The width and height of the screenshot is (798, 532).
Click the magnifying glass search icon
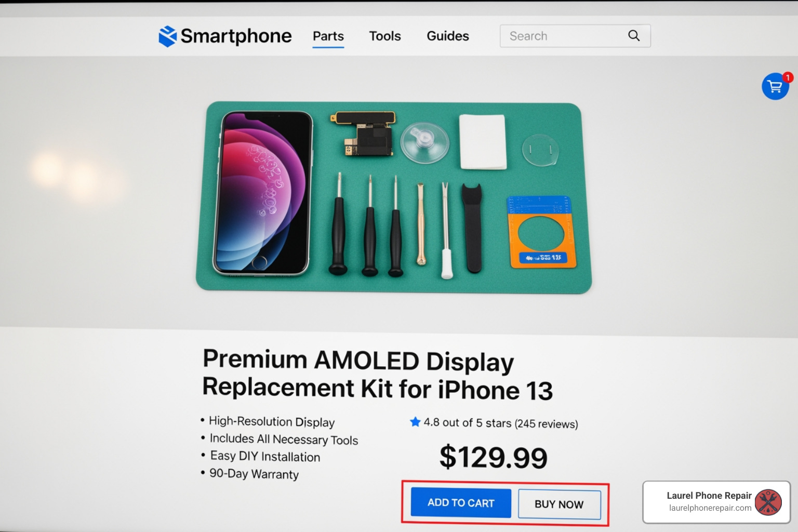[x=633, y=35]
